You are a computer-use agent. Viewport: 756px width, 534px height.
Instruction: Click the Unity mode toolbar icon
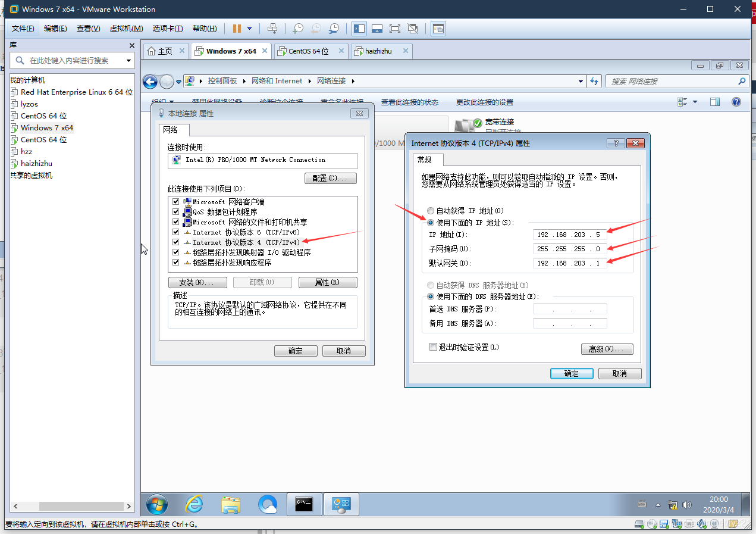pyautogui.click(x=413, y=29)
